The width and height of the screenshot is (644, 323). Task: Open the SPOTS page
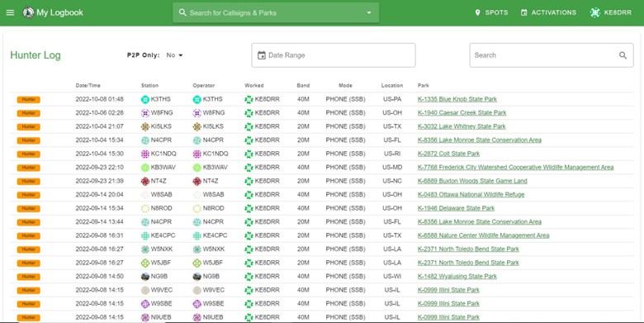pyautogui.click(x=491, y=12)
